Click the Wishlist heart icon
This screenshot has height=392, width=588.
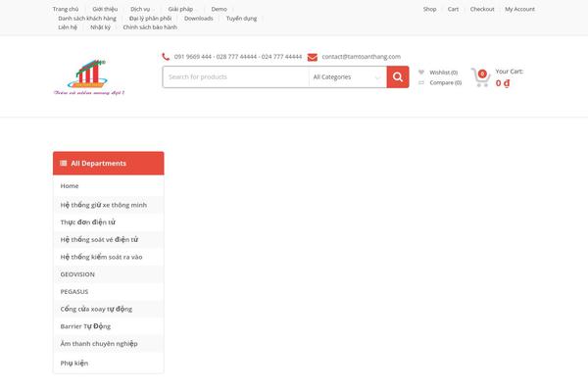point(421,72)
